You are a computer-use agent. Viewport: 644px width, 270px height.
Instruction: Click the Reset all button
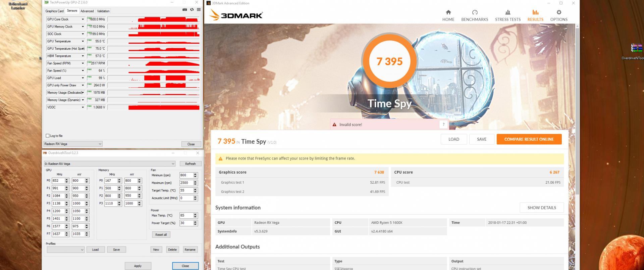coord(161,234)
